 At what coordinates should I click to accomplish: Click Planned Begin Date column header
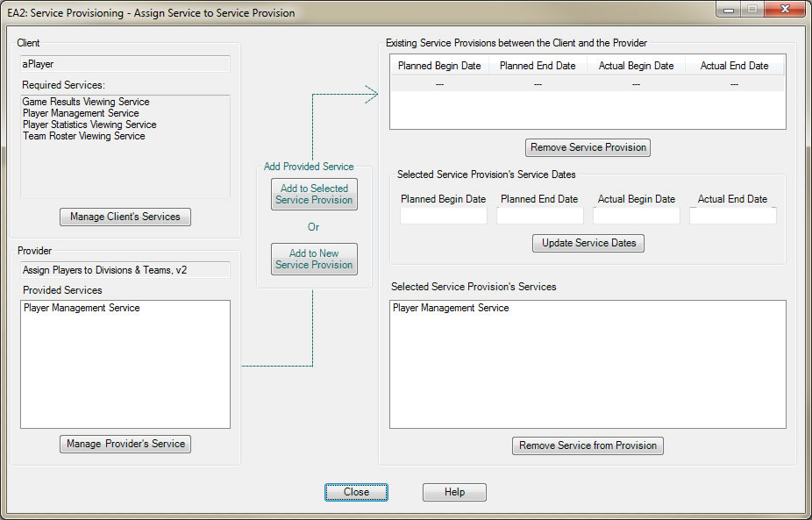coord(439,66)
